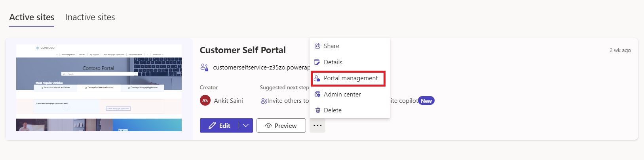Open the Contoso Portal site thumbnail
Image resolution: width=644 pixels, height=160 pixels.
pyautogui.click(x=99, y=88)
